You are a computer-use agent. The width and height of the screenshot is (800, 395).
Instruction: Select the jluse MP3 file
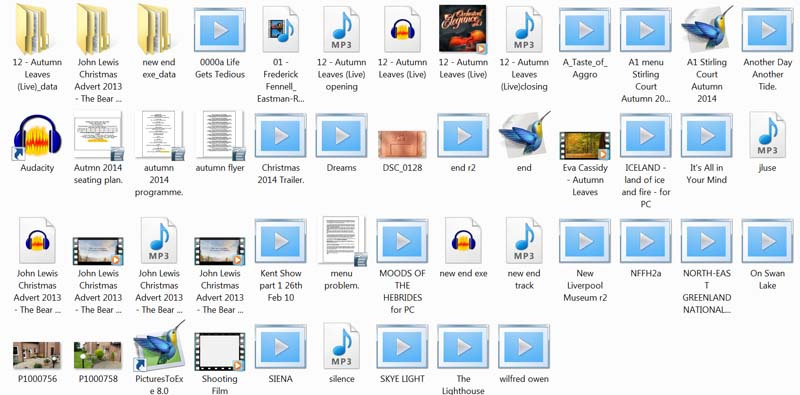767,135
